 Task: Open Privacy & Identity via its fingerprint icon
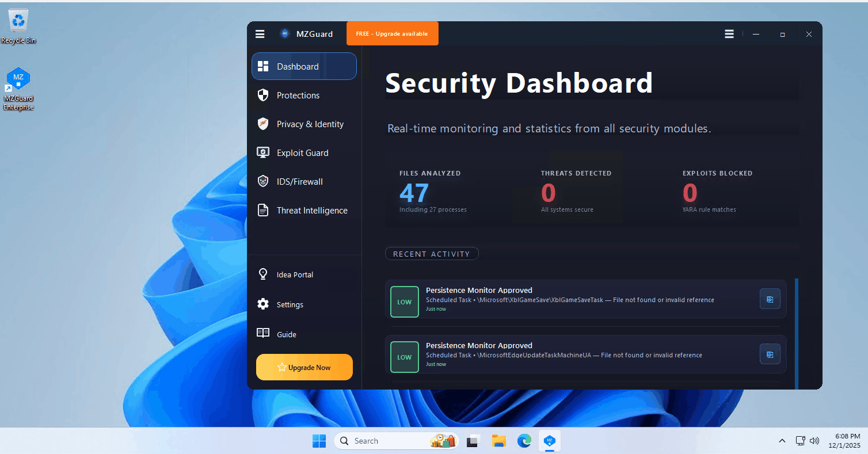(263, 124)
